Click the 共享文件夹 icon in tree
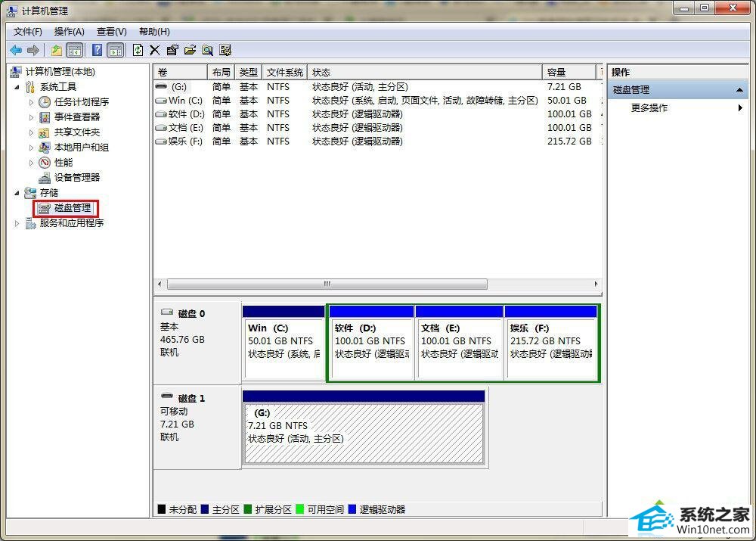The width and height of the screenshot is (756, 541). pos(45,132)
